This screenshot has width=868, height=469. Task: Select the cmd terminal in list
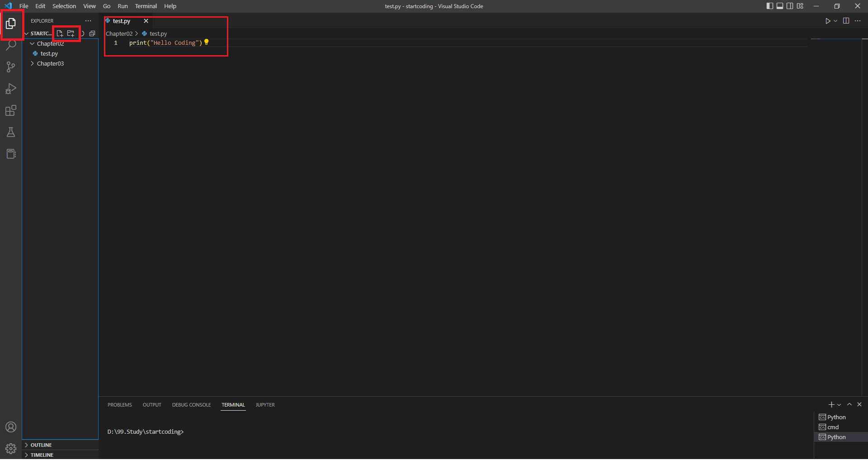[x=841, y=427]
